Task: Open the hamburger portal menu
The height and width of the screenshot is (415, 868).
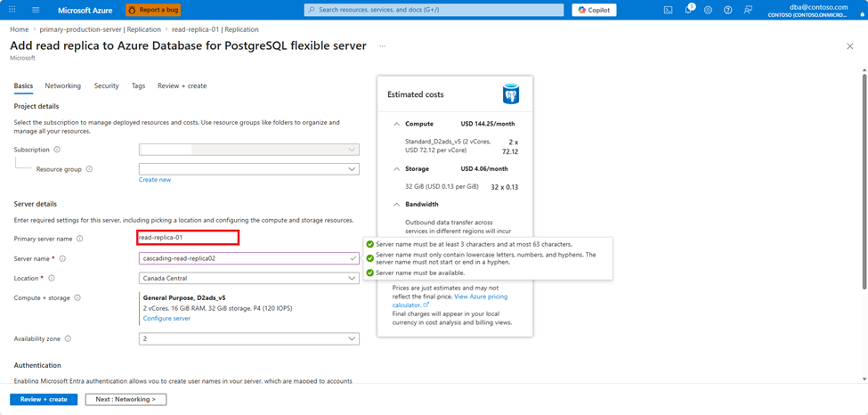Action: click(x=36, y=10)
